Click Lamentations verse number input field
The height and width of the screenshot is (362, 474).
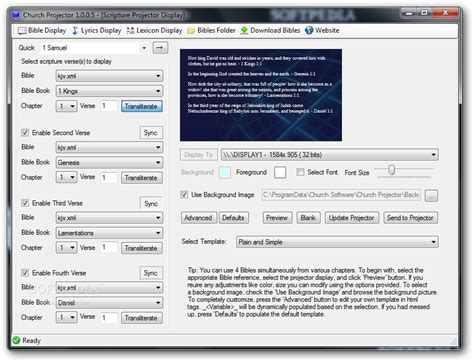109,248
